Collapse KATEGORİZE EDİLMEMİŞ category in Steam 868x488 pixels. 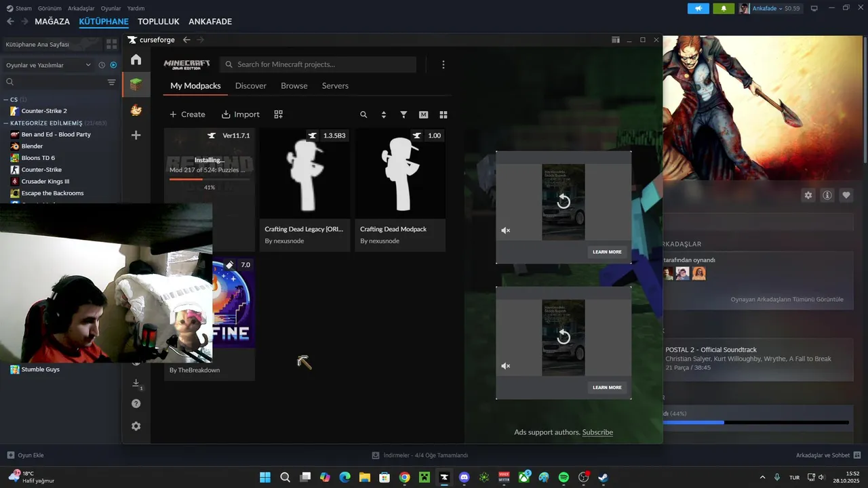click(x=6, y=123)
